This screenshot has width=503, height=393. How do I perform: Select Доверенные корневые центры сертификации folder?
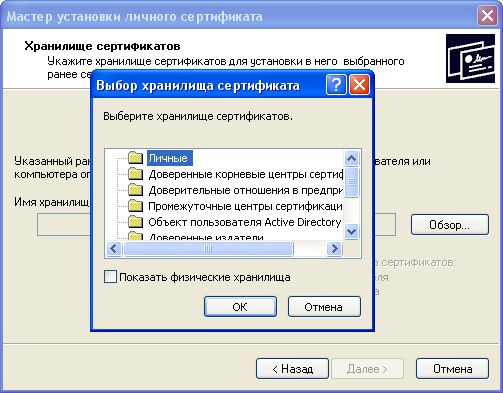pyautogui.click(x=245, y=174)
